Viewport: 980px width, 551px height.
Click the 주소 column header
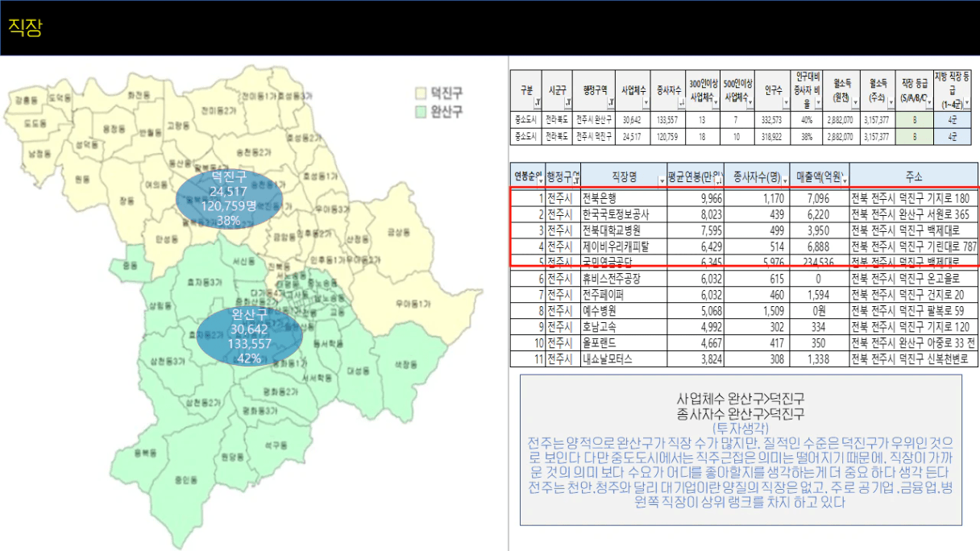(914, 176)
